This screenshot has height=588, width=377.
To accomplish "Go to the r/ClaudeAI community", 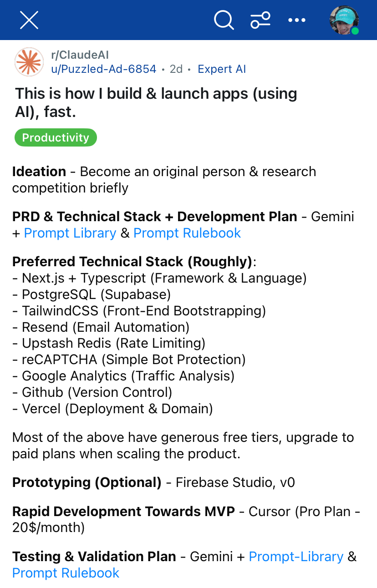I will point(80,55).
